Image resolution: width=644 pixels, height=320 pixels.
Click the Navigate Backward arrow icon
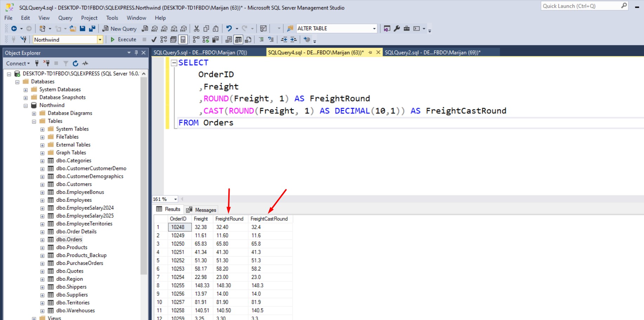14,28
